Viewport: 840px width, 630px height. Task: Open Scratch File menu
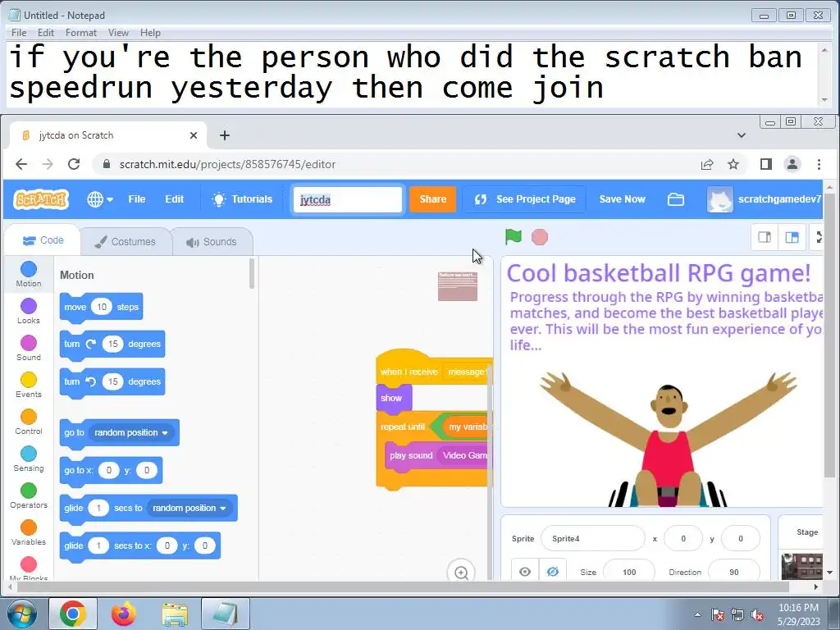(x=137, y=199)
